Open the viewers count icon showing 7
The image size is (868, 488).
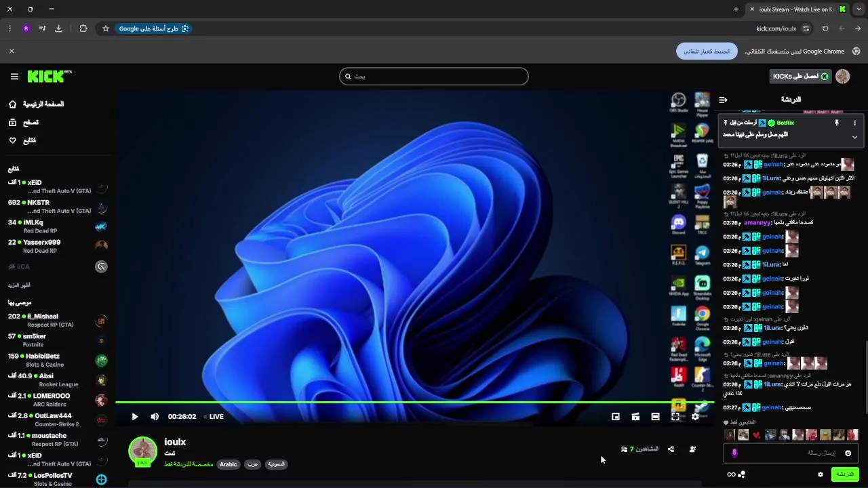coord(624,449)
